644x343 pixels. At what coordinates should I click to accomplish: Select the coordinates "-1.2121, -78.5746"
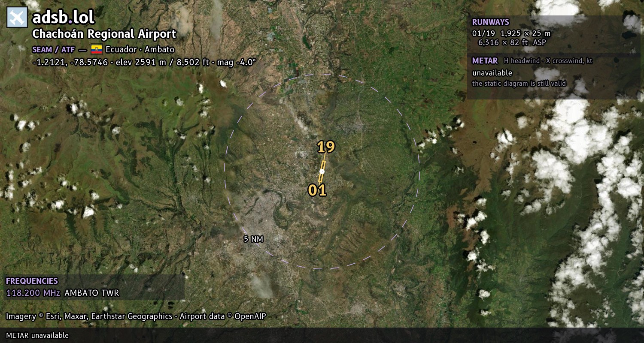point(70,62)
